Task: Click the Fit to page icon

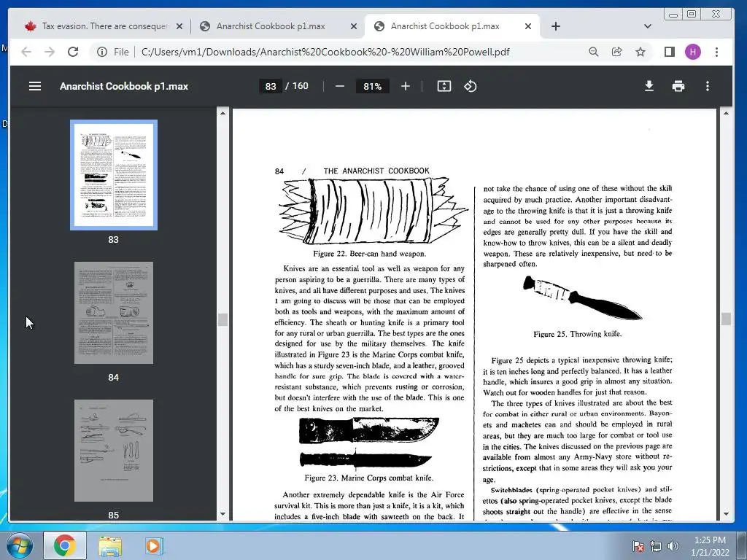Action: pos(444,86)
